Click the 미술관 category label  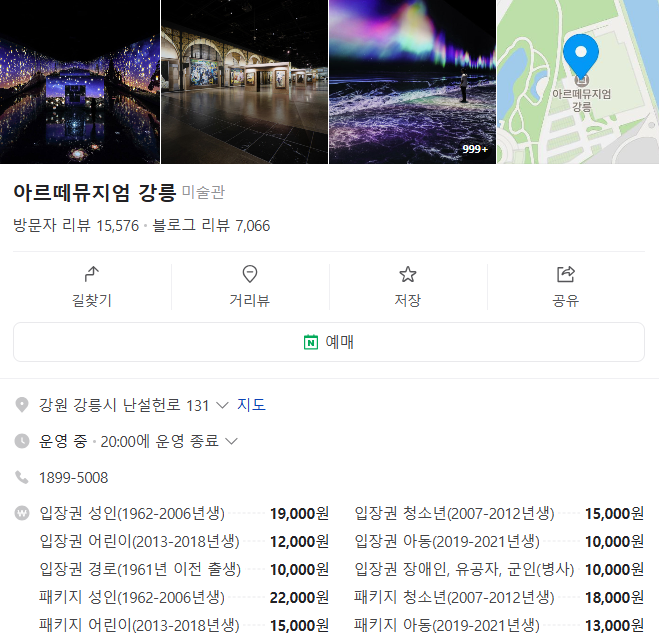point(203,192)
